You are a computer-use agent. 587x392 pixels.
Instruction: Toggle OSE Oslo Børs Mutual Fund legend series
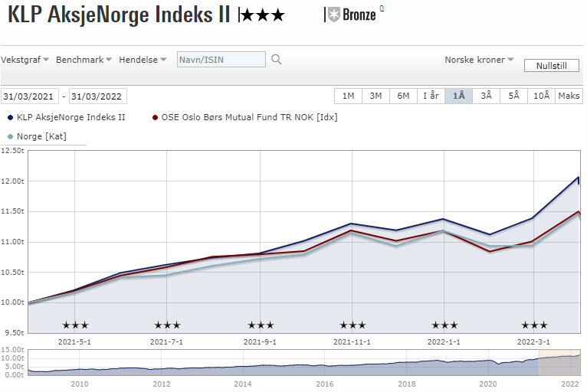click(x=244, y=117)
